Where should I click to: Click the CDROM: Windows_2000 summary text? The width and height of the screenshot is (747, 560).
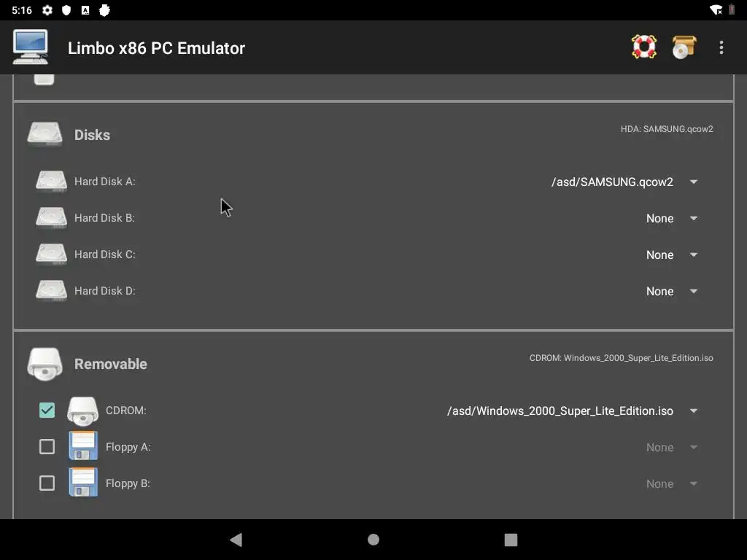tap(622, 357)
